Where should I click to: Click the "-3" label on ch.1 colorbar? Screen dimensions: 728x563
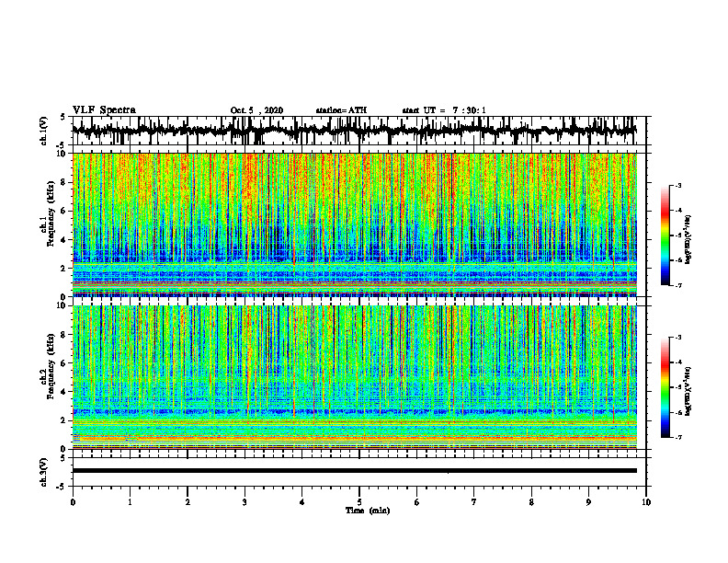(677, 185)
